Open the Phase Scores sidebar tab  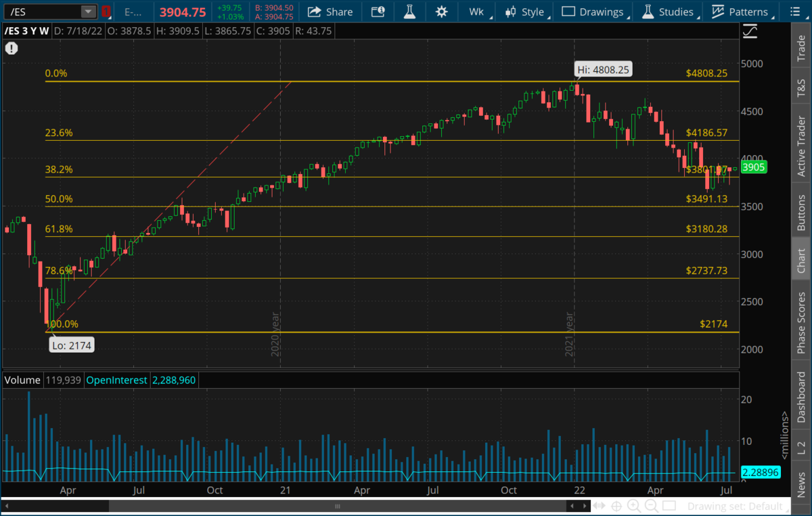point(801,322)
